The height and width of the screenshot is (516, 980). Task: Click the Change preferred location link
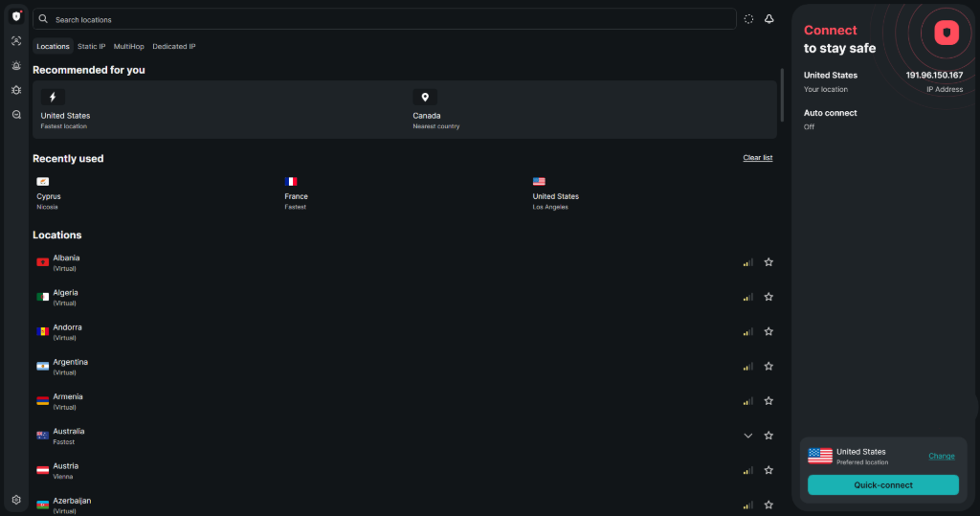tap(942, 456)
